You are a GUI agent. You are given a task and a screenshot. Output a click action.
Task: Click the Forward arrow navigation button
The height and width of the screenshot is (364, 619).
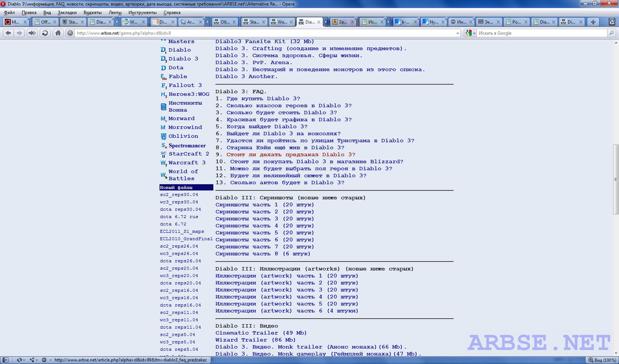[x=20, y=33]
